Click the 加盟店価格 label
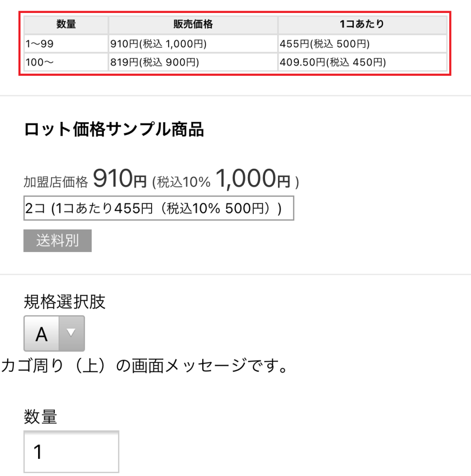This screenshot has width=471, height=476. tap(56, 182)
